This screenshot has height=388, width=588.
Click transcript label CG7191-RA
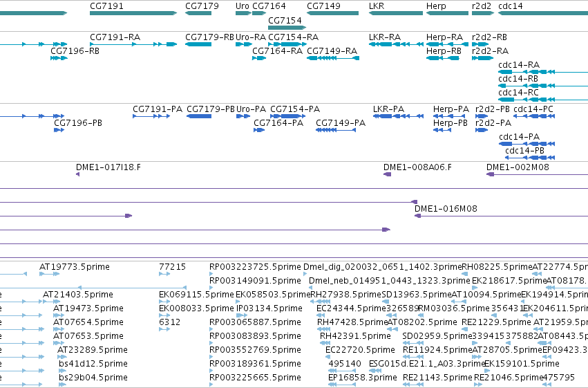(115, 37)
